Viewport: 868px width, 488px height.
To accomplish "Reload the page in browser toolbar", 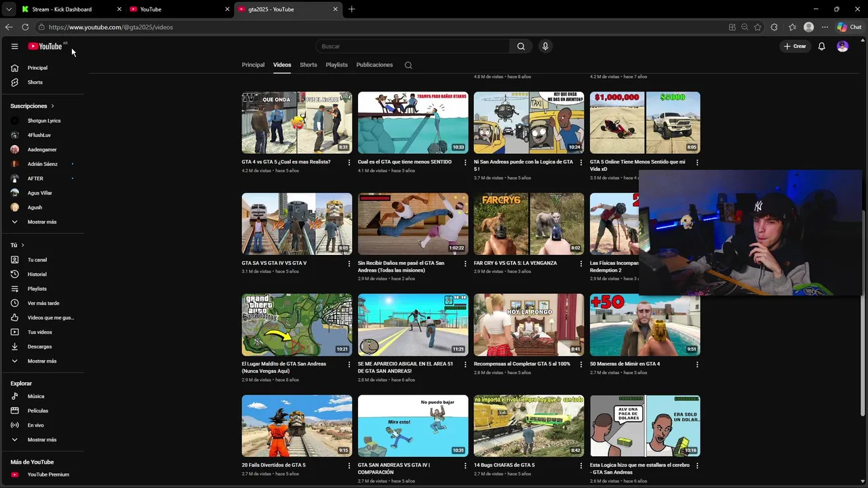I will [x=25, y=27].
